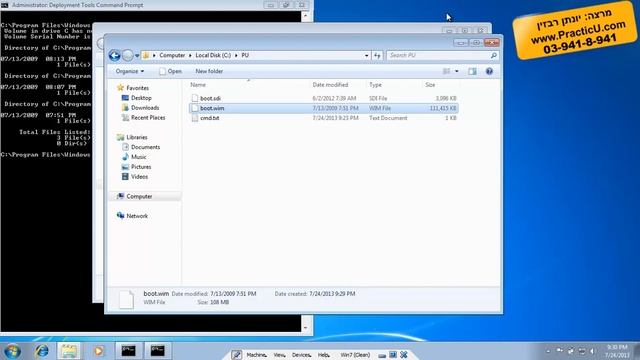Click Open in Explorer toolbar

point(171,71)
